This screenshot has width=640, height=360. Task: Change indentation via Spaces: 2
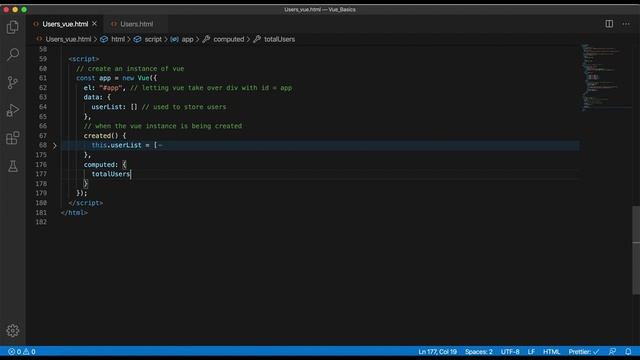coord(478,351)
